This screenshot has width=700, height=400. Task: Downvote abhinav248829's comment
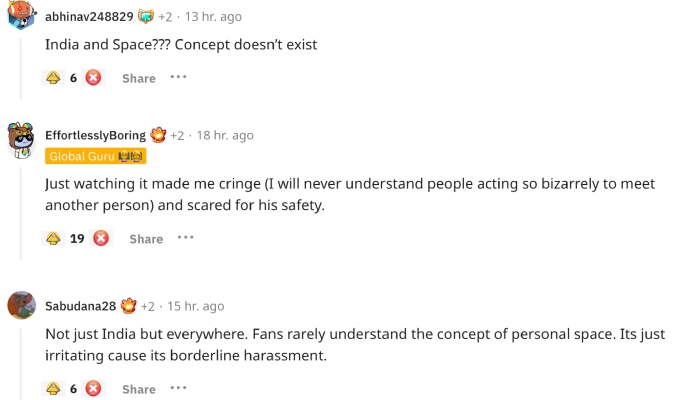93,78
